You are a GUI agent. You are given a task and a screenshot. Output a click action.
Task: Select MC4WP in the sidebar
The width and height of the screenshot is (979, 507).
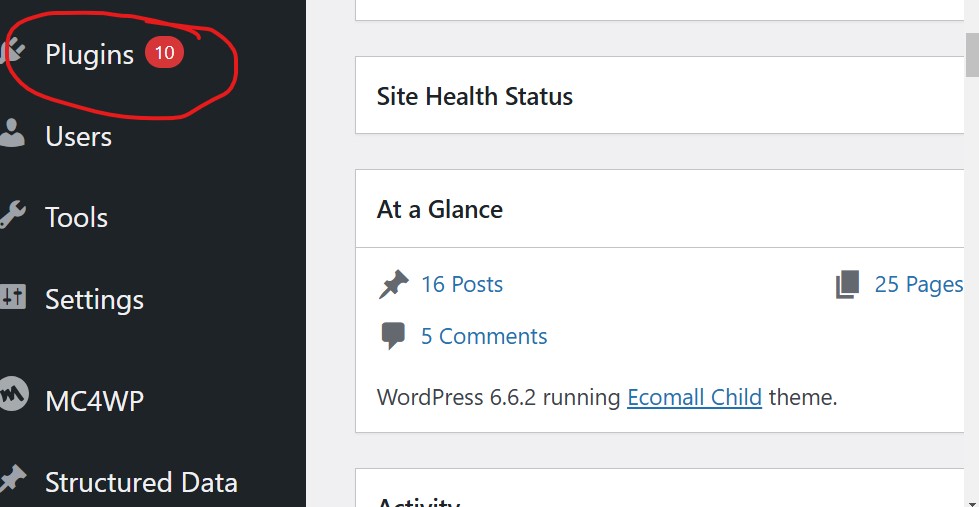coord(94,400)
